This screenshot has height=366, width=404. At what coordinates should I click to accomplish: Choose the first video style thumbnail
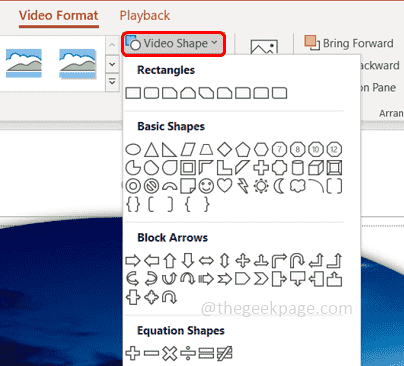tap(24, 63)
